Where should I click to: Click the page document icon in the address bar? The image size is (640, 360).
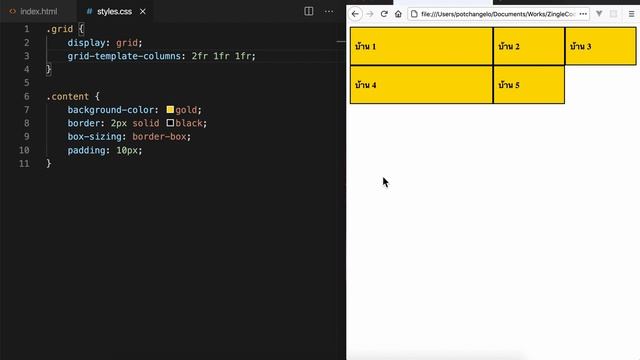(x=414, y=14)
